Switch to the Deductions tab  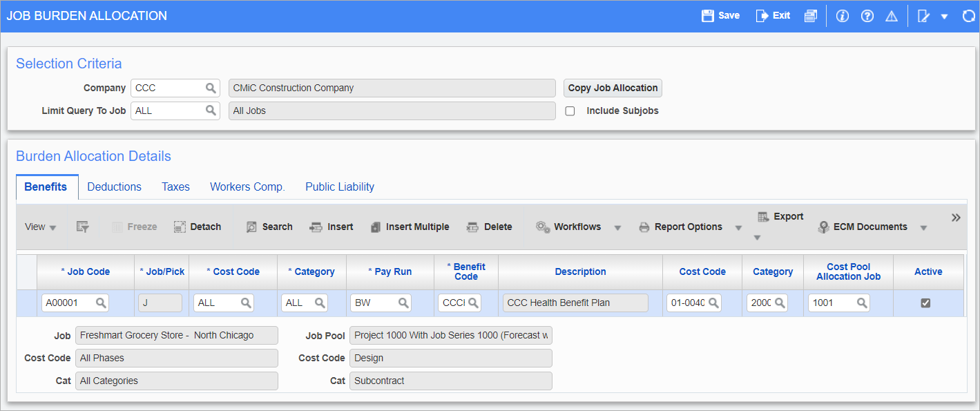[x=114, y=187]
